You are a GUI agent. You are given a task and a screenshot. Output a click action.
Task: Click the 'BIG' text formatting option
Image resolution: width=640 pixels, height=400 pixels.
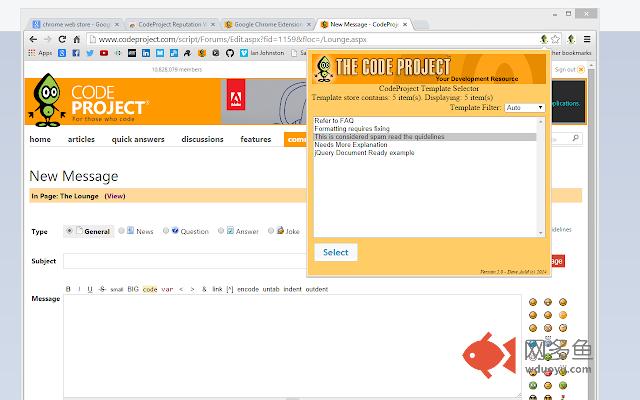(133, 289)
